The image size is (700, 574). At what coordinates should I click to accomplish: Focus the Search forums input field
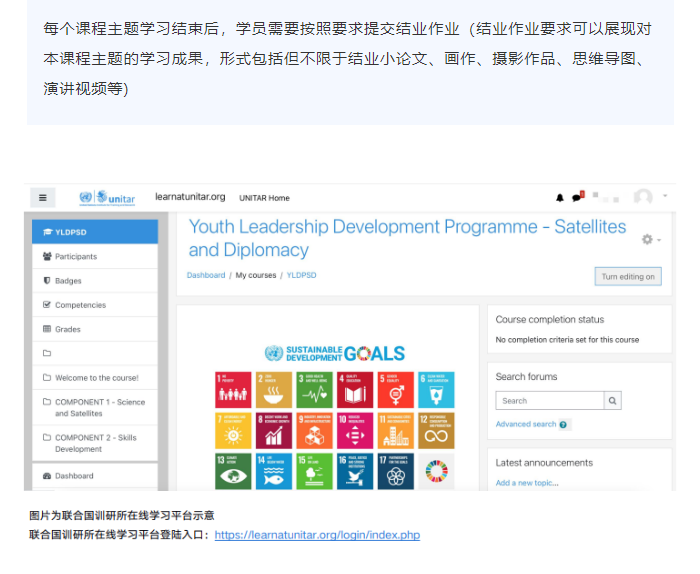[550, 401]
